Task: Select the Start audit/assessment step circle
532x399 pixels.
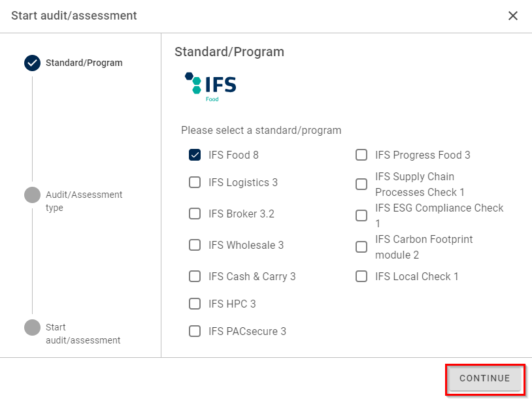Action: 32,327
